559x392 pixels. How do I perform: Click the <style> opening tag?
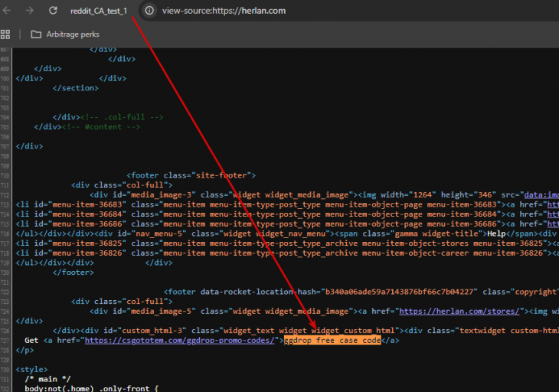31,370
